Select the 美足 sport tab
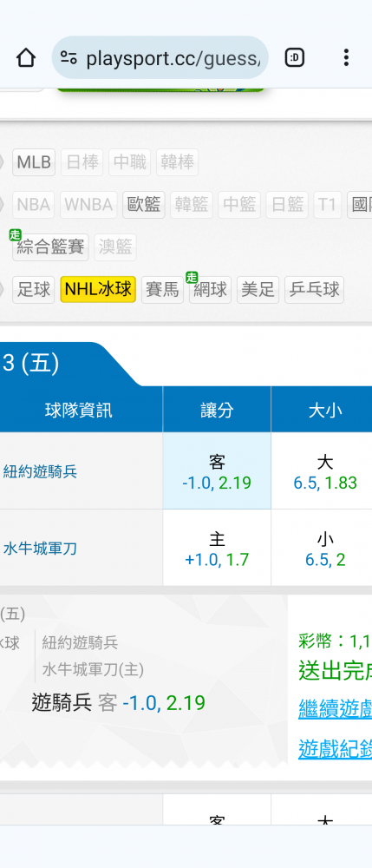Image resolution: width=372 pixels, height=868 pixels. click(x=258, y=290)
